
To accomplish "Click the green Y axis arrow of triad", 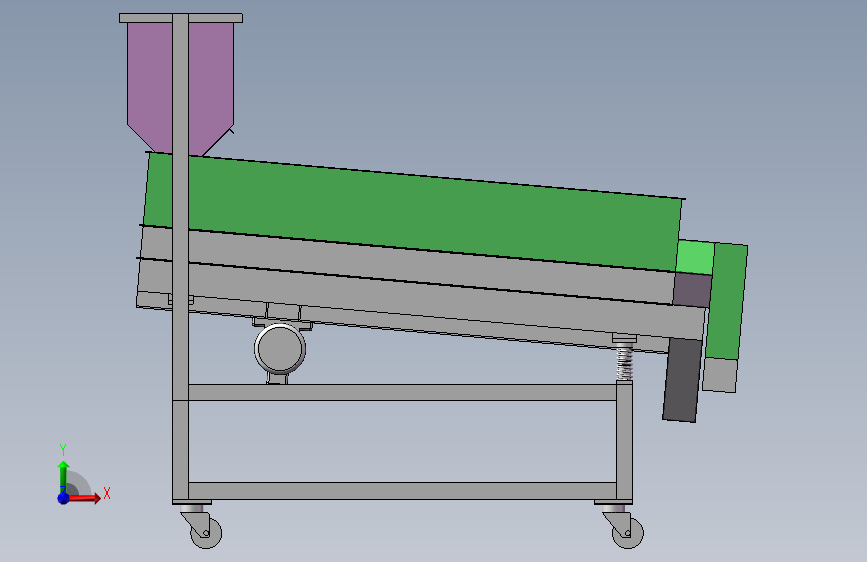I will click(x=63, y=477).
